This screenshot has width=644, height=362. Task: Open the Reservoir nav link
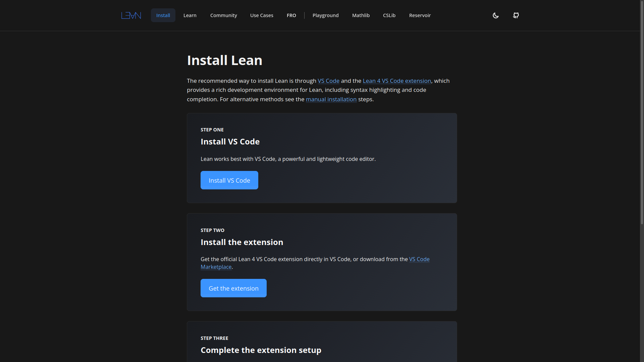pyautogui.click(x=420, y=15)
